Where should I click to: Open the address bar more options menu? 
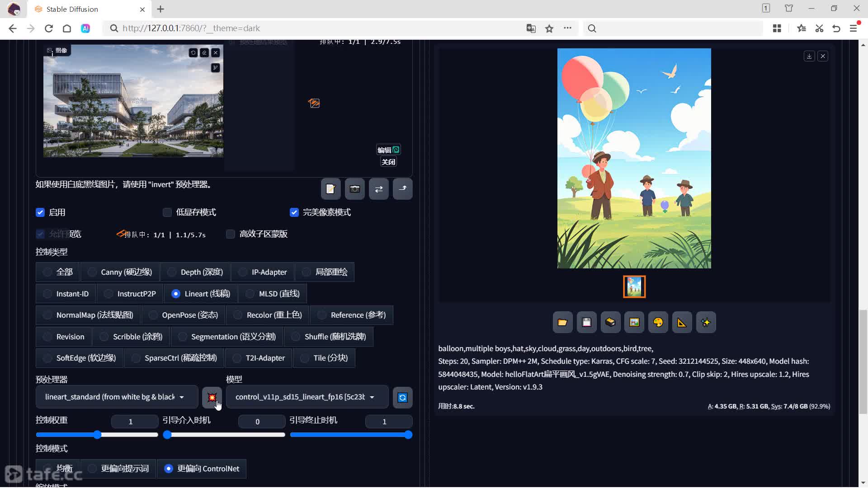567,28
